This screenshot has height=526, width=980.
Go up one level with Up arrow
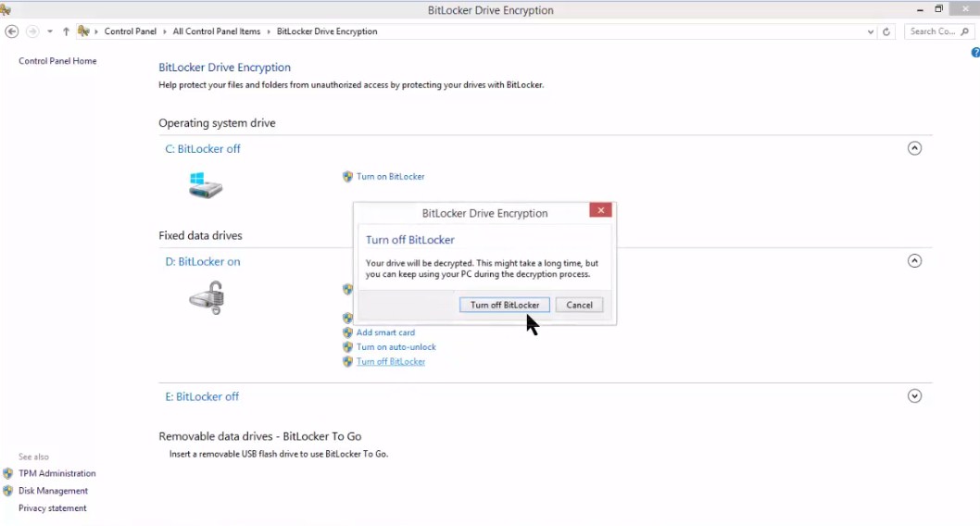tap(66, 31)
